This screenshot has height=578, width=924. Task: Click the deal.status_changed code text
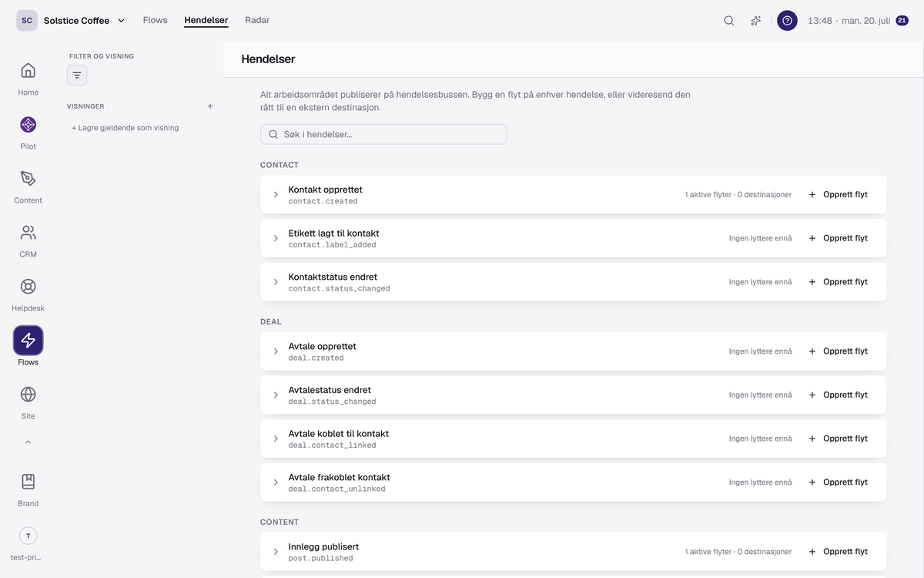(x=333, y=402)
